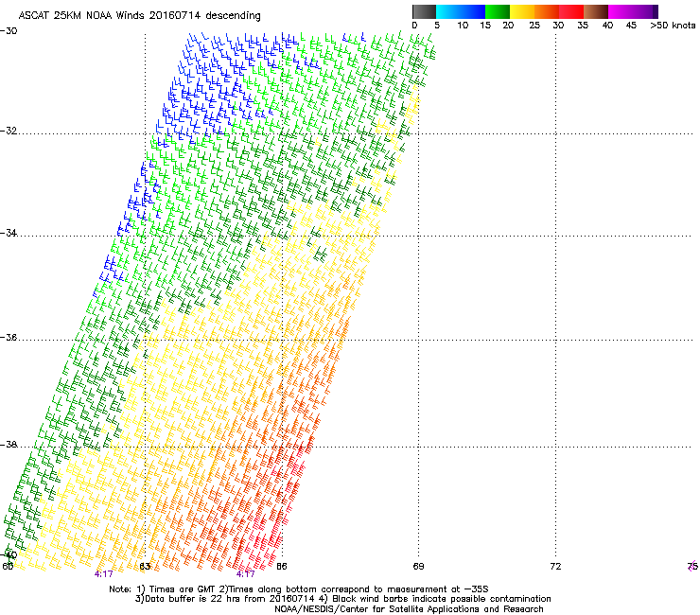The image size is (700, 615).
Task: Click the orange 25-30 knots legend swatch
Action: [x=547, y=11]
